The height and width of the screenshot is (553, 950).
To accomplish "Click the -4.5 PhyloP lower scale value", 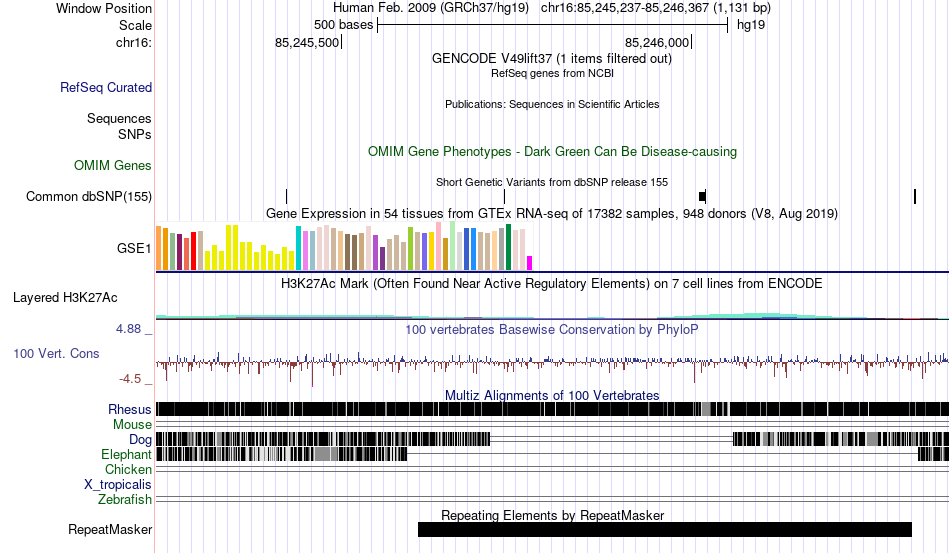I will point(130,379).
